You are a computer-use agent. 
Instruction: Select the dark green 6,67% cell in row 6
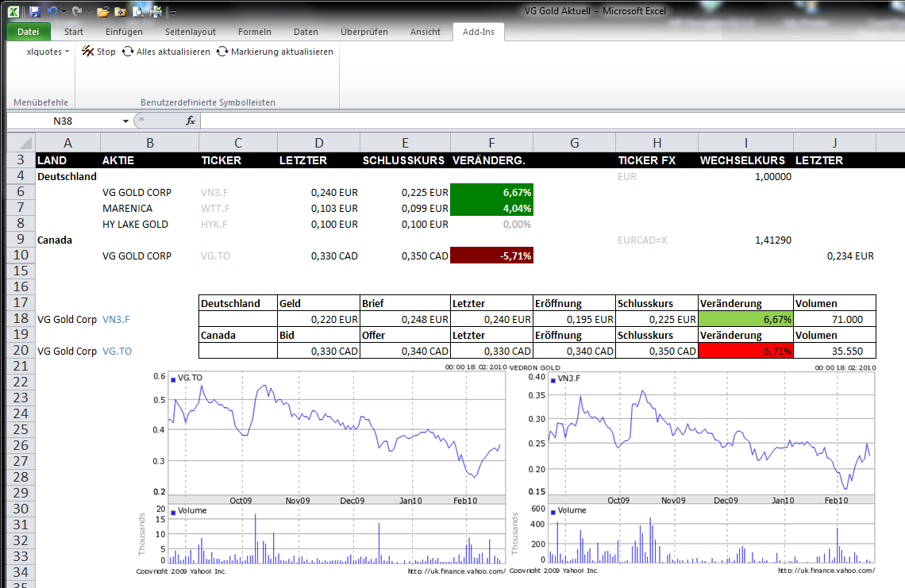(x=491, y=192)
